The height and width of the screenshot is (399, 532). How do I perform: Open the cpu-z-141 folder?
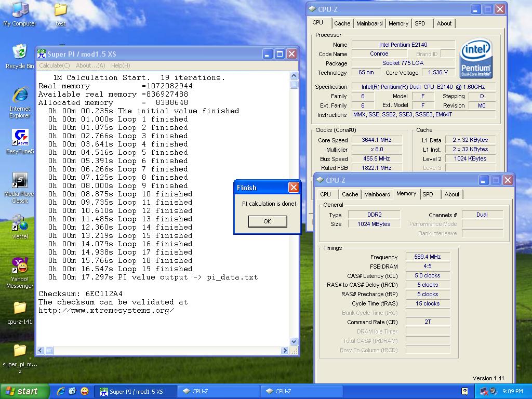coord(20,312)
